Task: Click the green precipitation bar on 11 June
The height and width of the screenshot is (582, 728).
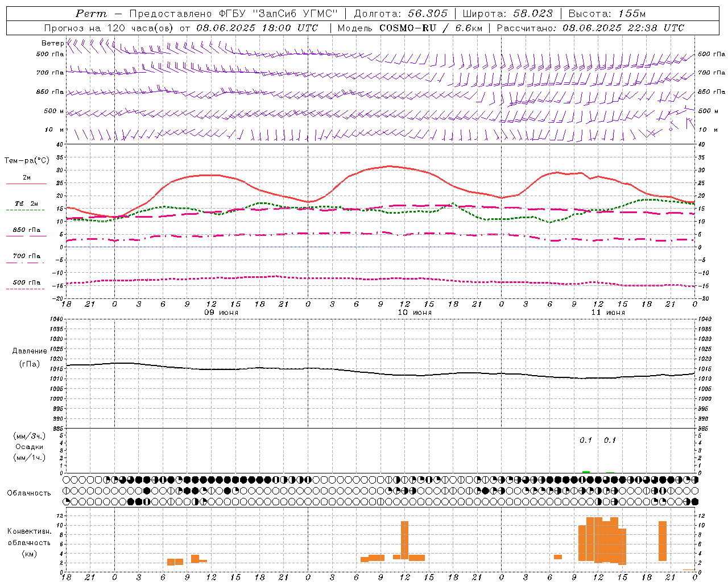Action: (x=586, y=472)
